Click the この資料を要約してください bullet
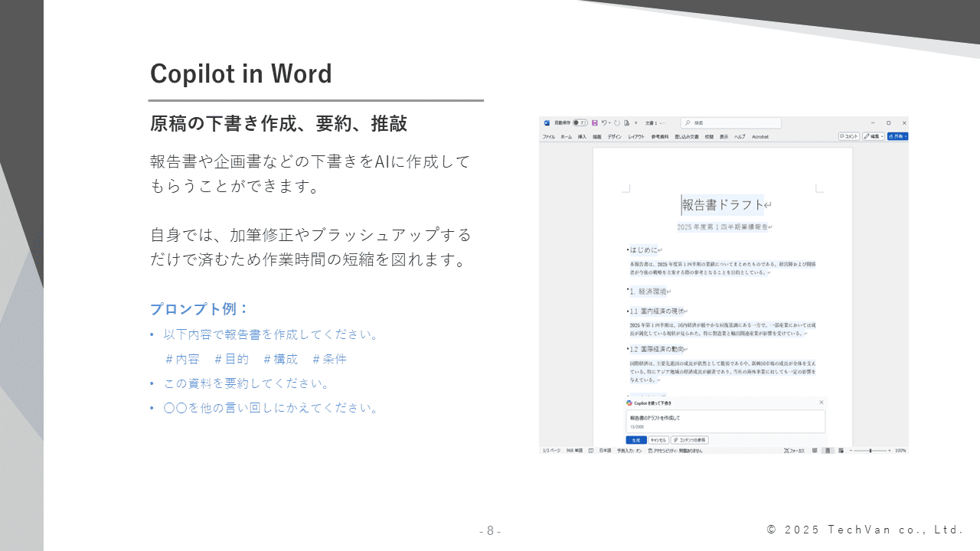This screenshot has height=551, width=980. (x=247, y=383)
